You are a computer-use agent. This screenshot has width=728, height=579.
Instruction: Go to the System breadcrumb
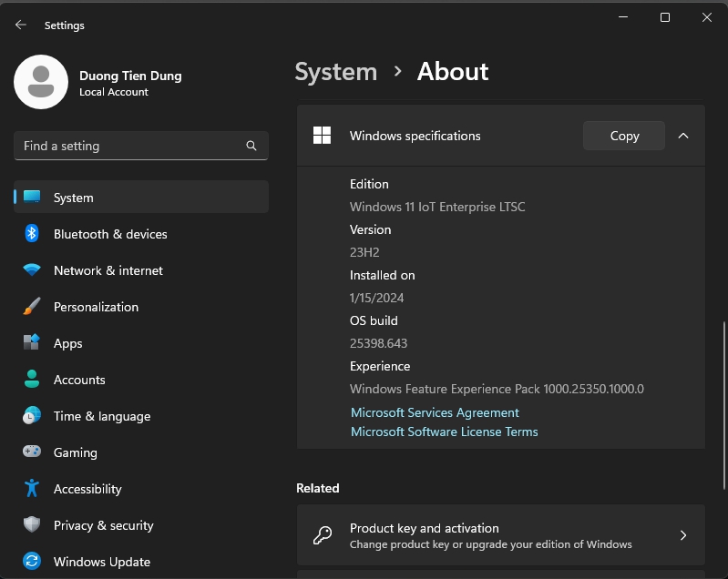click(x=335, y=72)
